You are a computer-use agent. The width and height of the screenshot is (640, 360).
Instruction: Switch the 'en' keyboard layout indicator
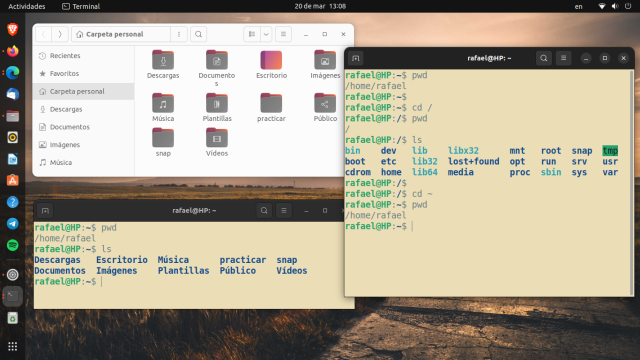(x=578, y=6)
